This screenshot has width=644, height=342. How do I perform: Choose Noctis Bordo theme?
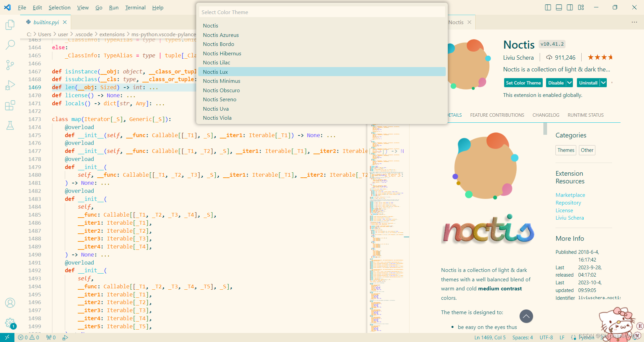pos(322,44)
